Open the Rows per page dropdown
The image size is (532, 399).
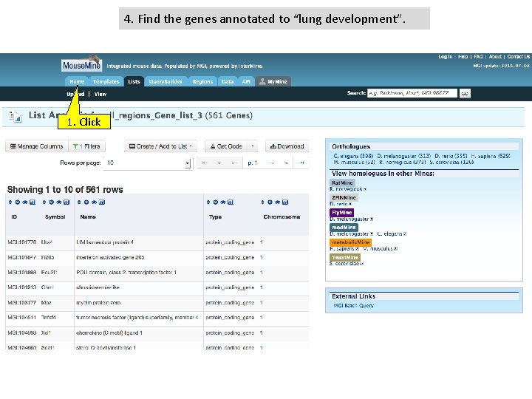click(x=149, y=163)
